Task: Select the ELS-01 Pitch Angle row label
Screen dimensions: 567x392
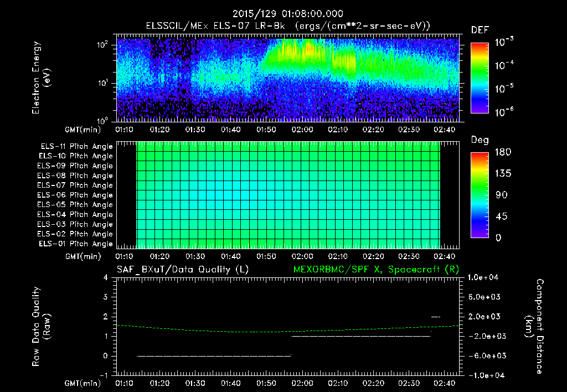Action: [x=75, y=244]
